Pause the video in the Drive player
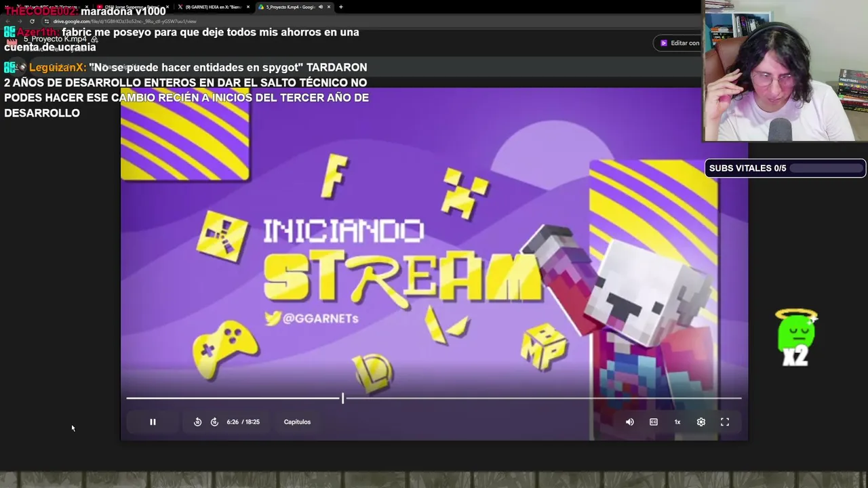This screenshot has height=488, width=868. pyautogui.click(x=153, y=422)
